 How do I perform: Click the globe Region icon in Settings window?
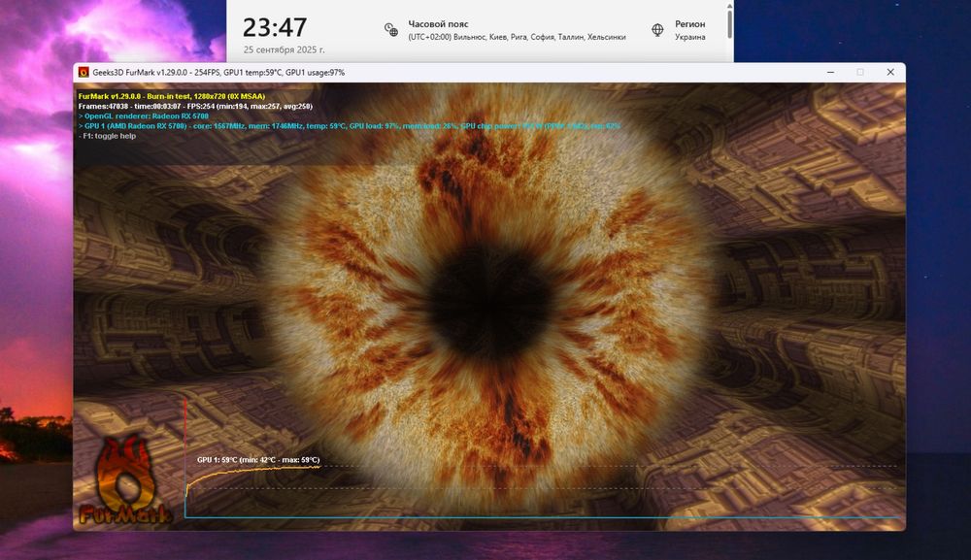(657, 30)
